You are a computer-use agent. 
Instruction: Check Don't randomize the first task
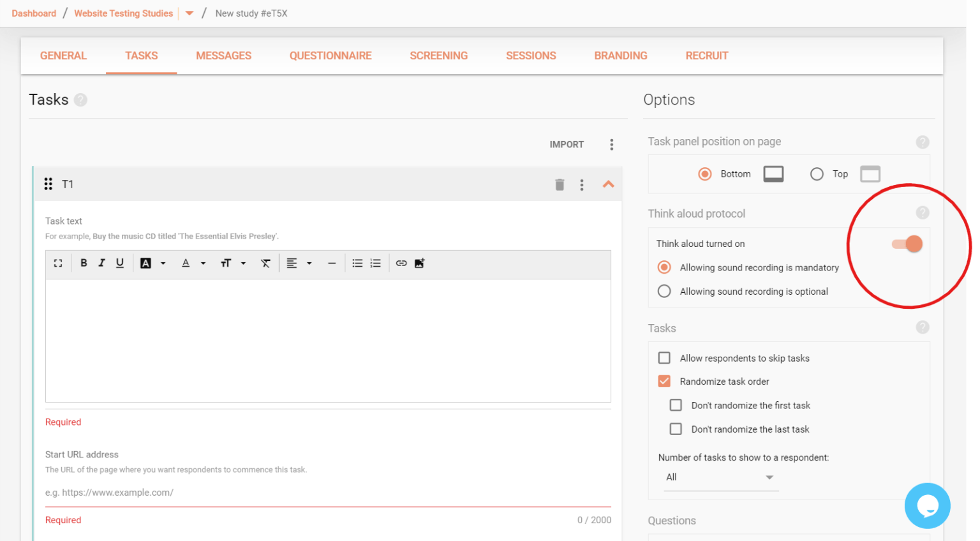pyautogui.click(x=676, y=404)
